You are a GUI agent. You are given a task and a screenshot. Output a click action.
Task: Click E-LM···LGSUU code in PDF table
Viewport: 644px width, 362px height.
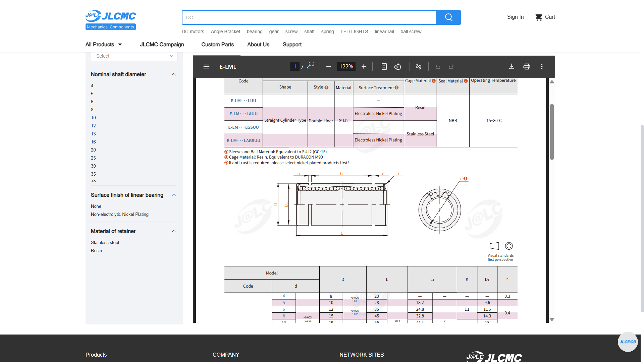point(244,127)
